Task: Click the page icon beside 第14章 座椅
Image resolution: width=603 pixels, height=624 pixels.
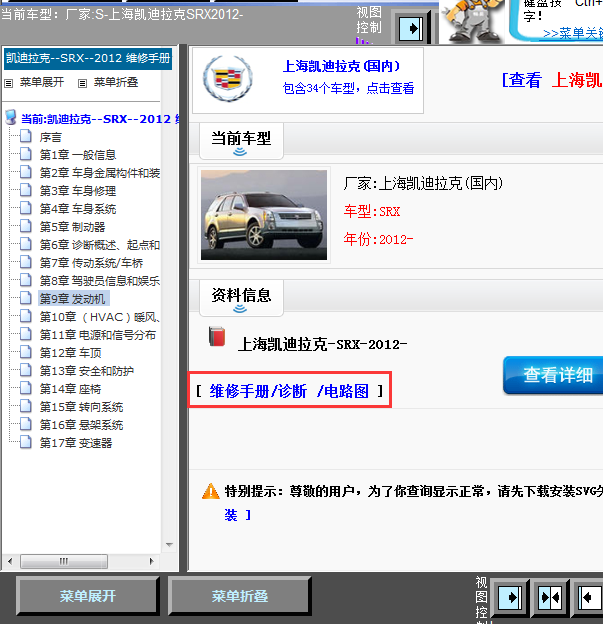Action: (x=26, y=388)
